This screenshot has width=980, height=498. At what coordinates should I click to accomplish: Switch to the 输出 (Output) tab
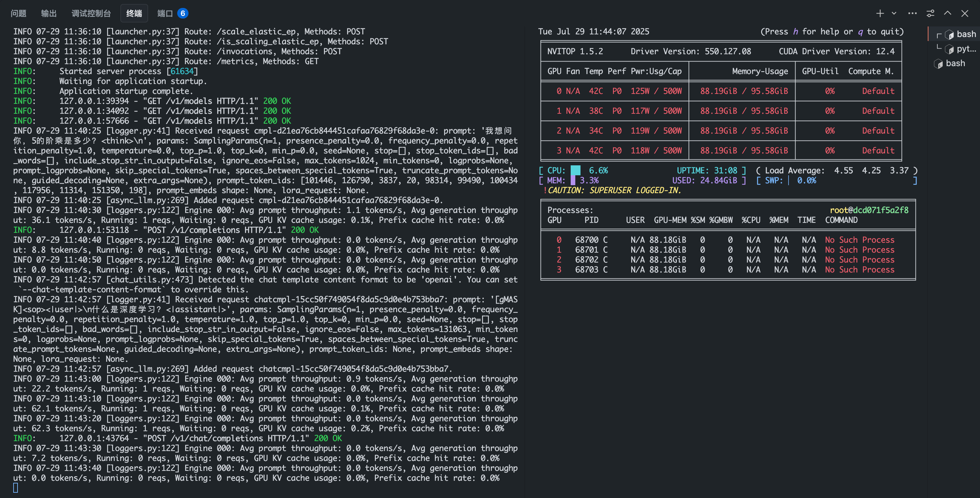coord(49,14)
